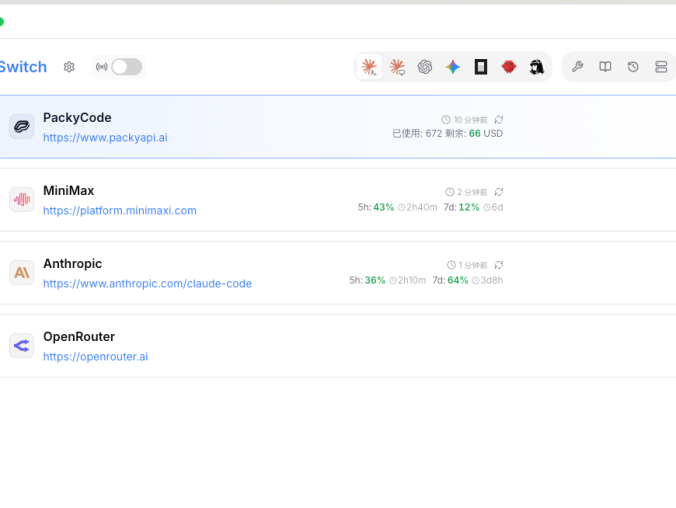
Task: Select the Claude Code terminal app tab
Action: tap(369, 67)
